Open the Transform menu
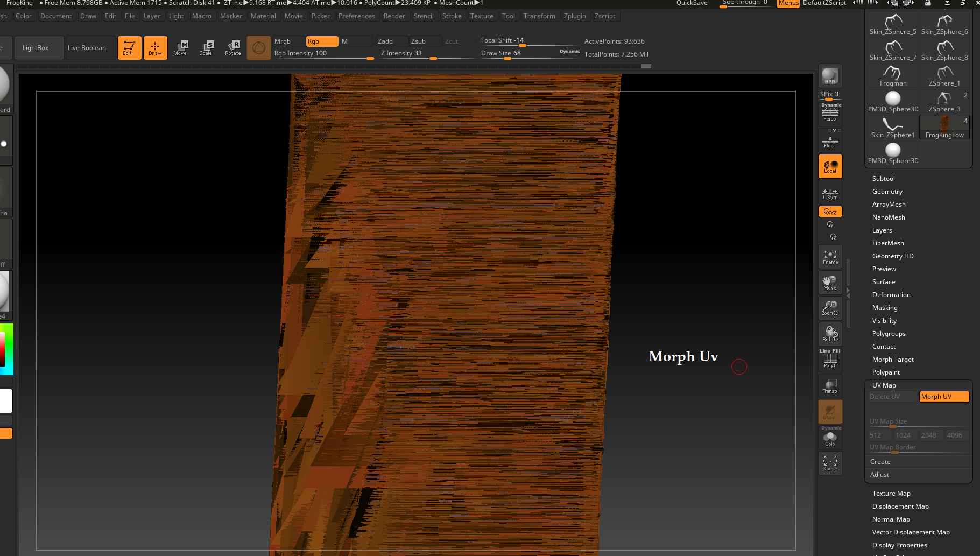This screenshot has height=556, width=980. click(539, 16)
